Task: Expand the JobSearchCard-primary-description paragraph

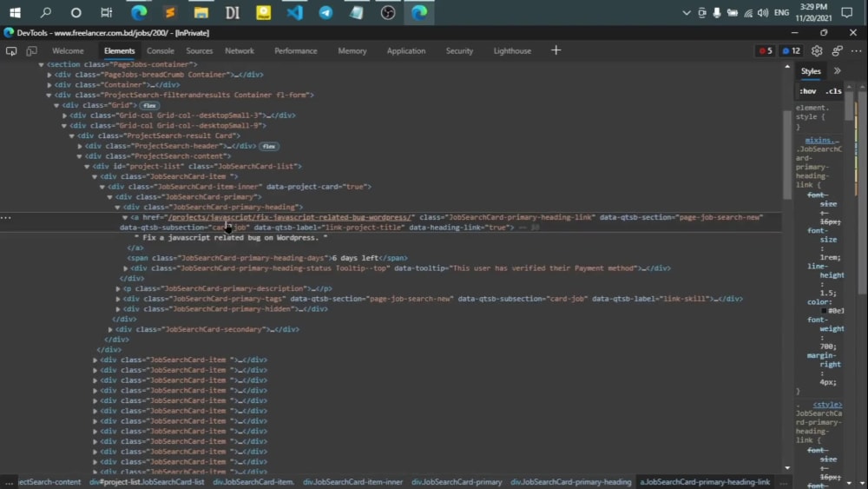Action: tap(117, 288)
